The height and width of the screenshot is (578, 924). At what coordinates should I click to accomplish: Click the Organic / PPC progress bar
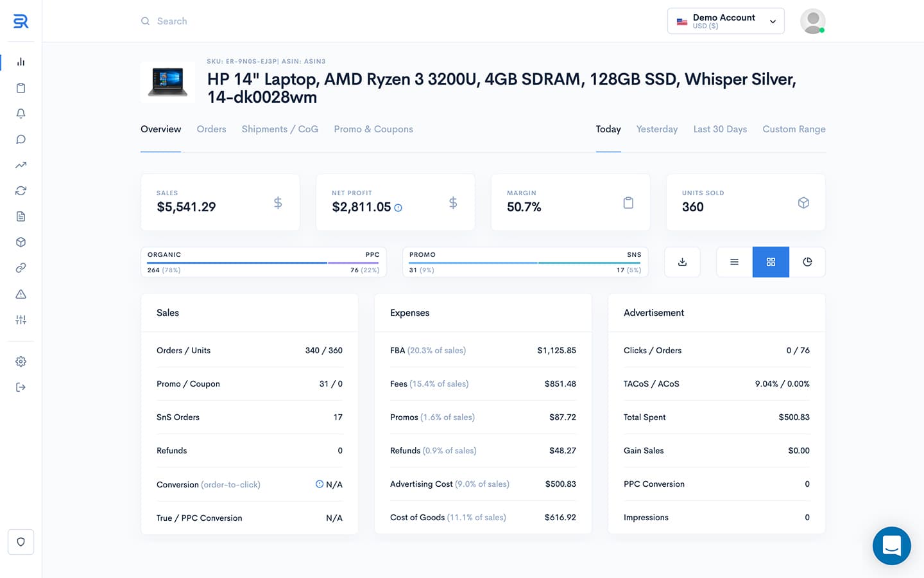click(x=263, y=262)
